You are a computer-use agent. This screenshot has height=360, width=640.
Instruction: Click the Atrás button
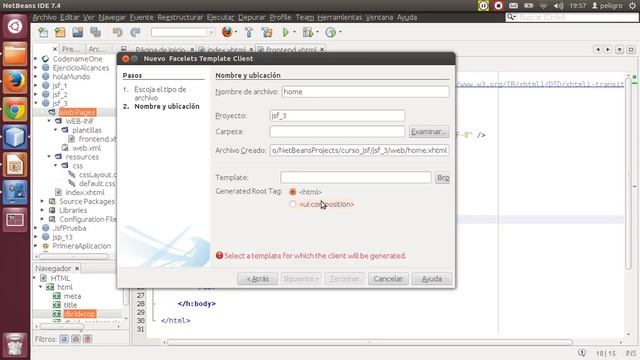258,279
